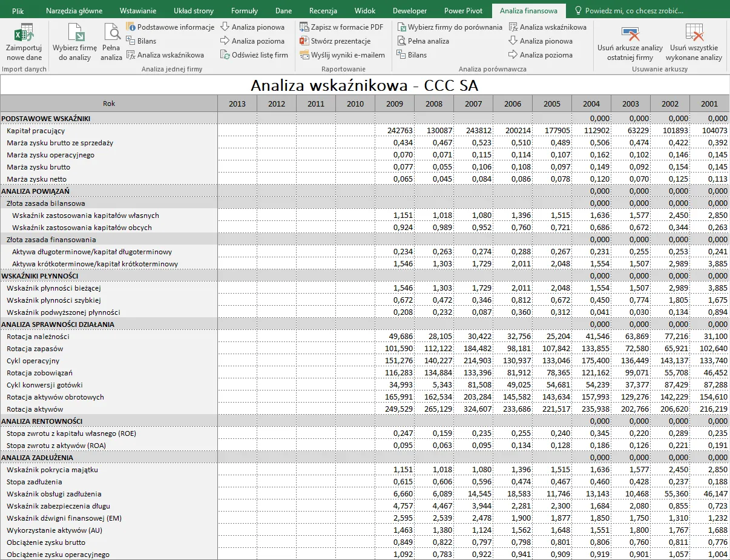
Task: Select the Wybierz firmę do analizy icon
Action: (75, 33)
